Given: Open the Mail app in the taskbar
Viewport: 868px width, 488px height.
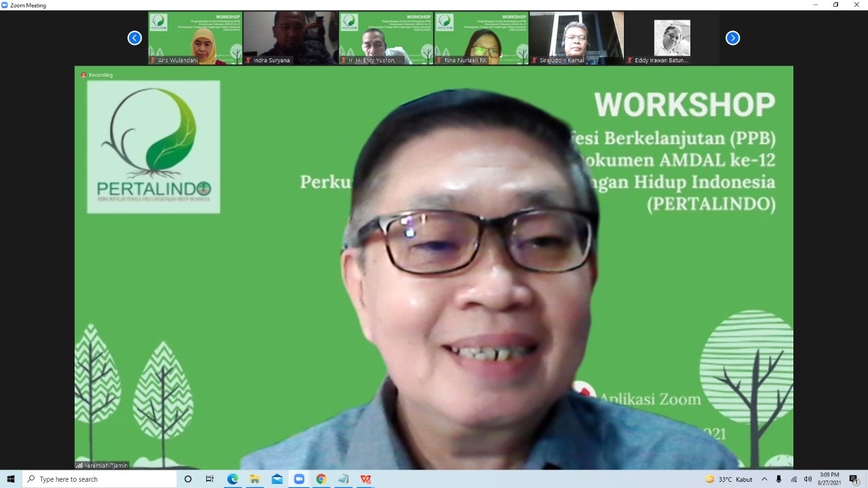Looking at the screenshot, I should point(277,479).
